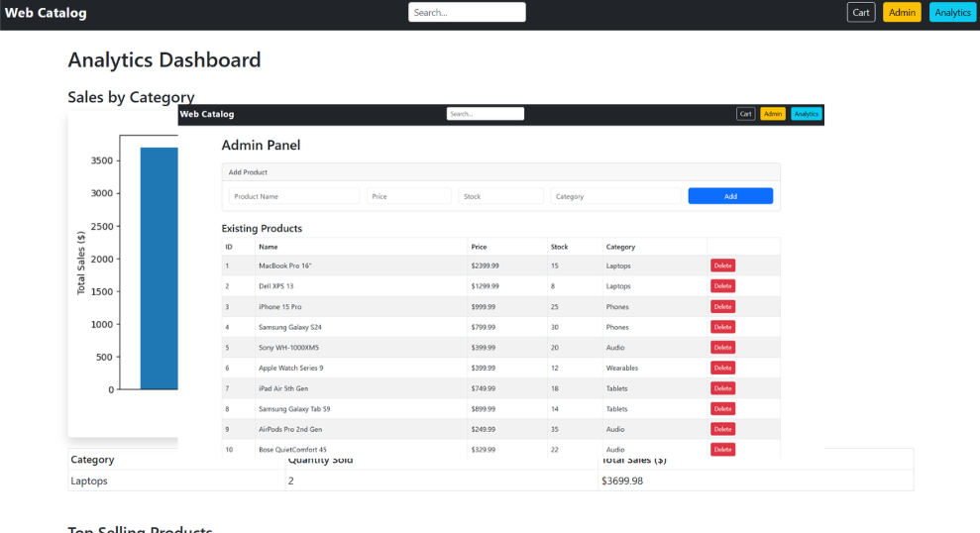Delete the iPhone 15 Pro product
The width and height of the screenshot is (980, 533).
[x=722, y=307]
